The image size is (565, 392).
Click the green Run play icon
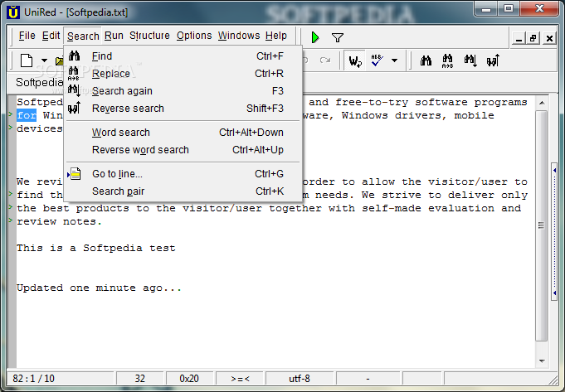315,37
